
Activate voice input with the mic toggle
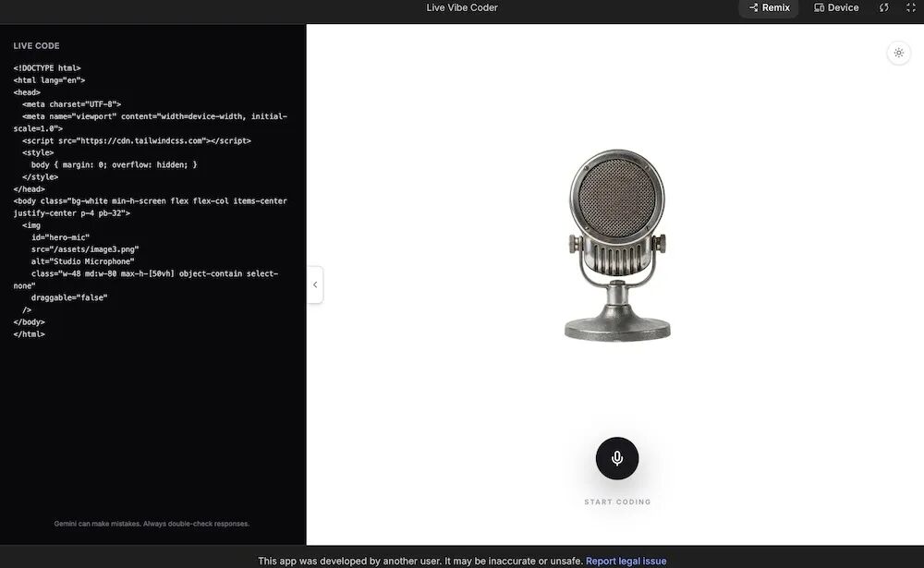coord(616,457)
